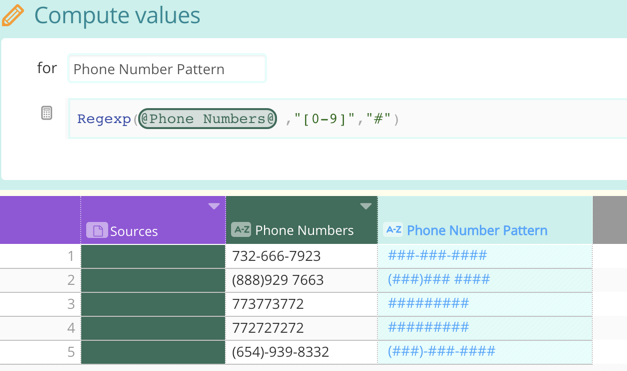Click the calculator icon beside the formula
Image resolution: width=627 pixels, height=371 pixels.
[46, 113]
